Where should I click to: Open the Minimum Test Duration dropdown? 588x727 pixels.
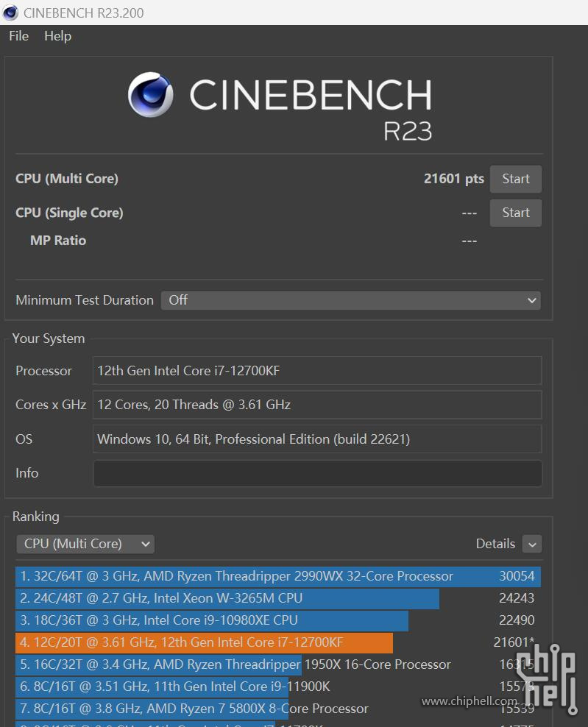350,300
